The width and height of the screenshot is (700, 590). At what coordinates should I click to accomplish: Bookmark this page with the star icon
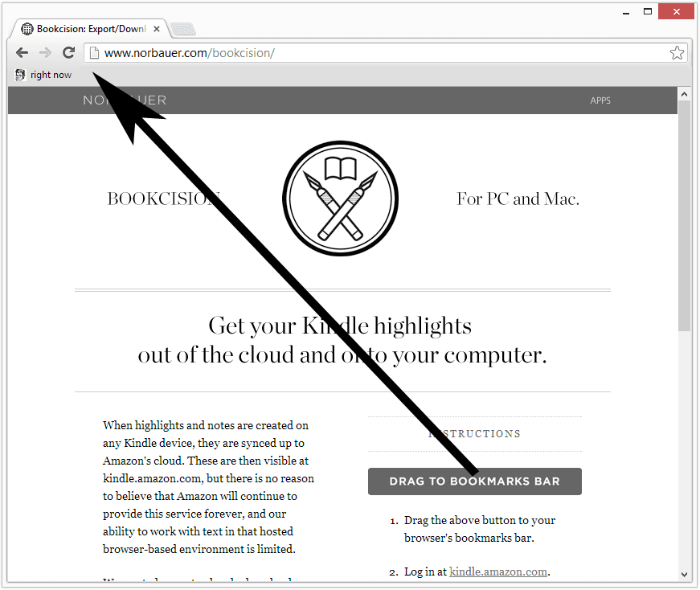[x=677, y=53]
